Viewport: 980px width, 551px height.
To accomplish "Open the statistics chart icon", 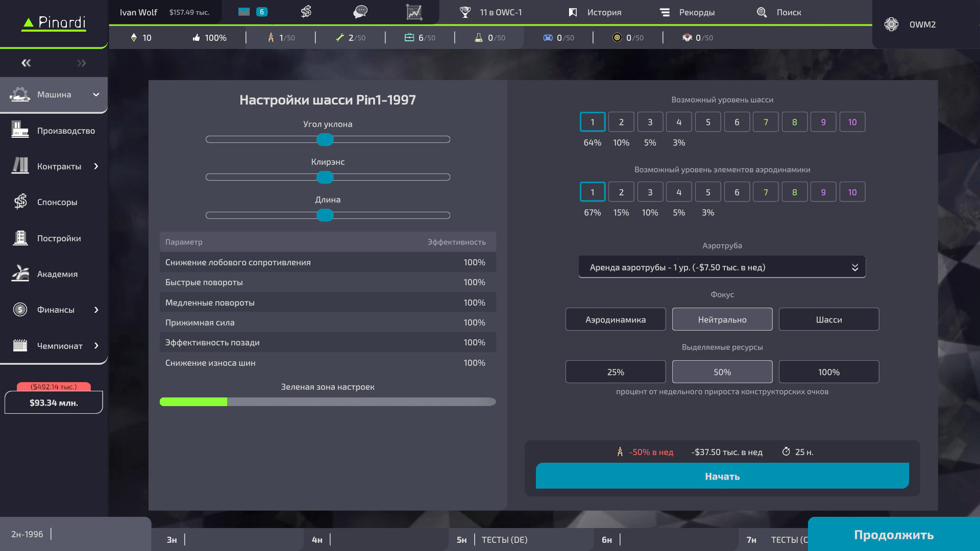I will [414, 12].
